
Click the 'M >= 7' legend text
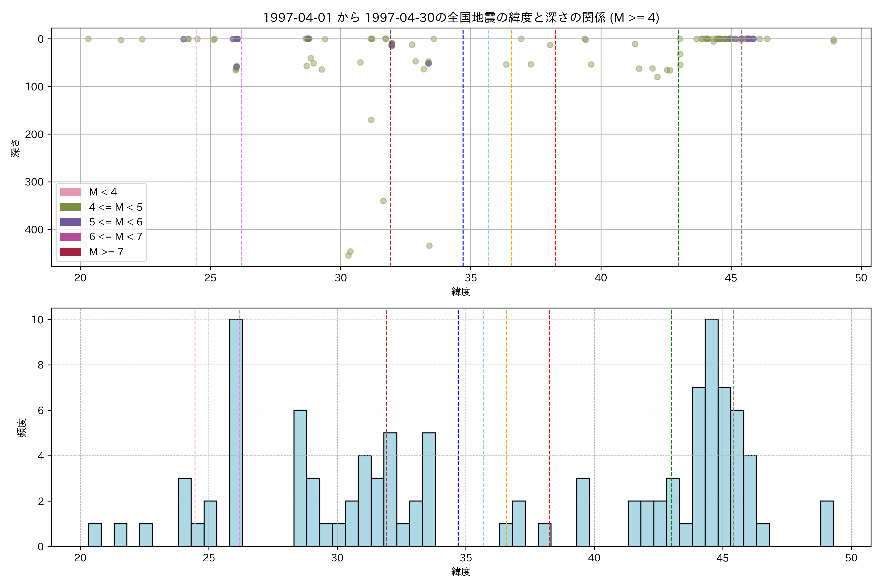[106, 252]
